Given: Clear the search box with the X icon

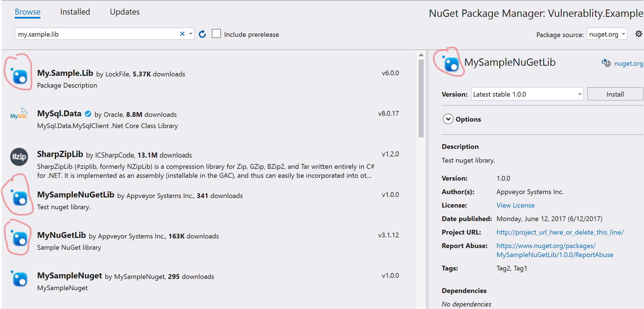Looking at the screenshot, I should tap(182, 34).
